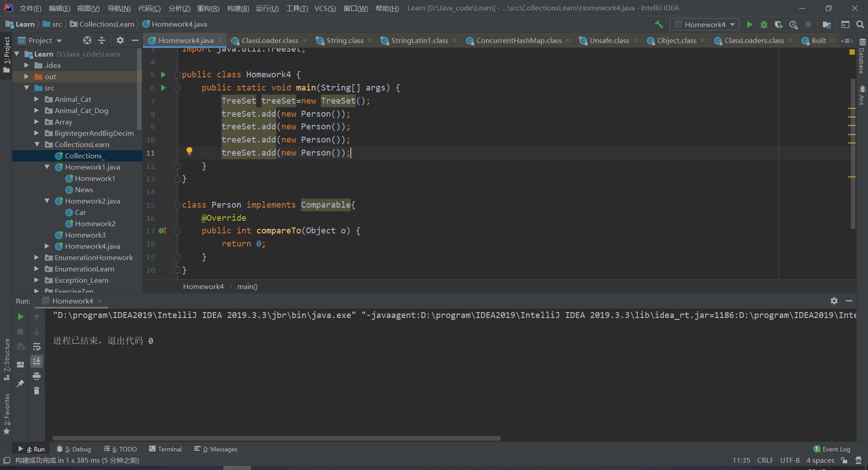Collapse the CollectionsLearn package
The image size is (868, 470).
point(37,144)
